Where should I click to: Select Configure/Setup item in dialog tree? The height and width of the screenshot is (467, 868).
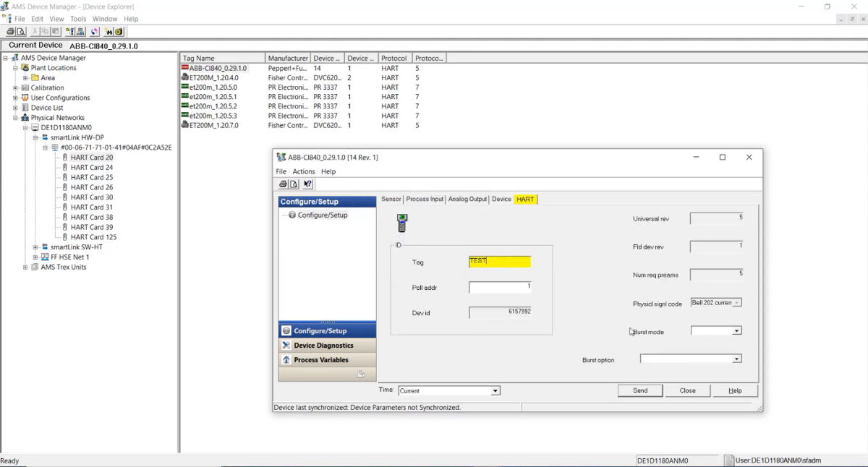[323, 215]
